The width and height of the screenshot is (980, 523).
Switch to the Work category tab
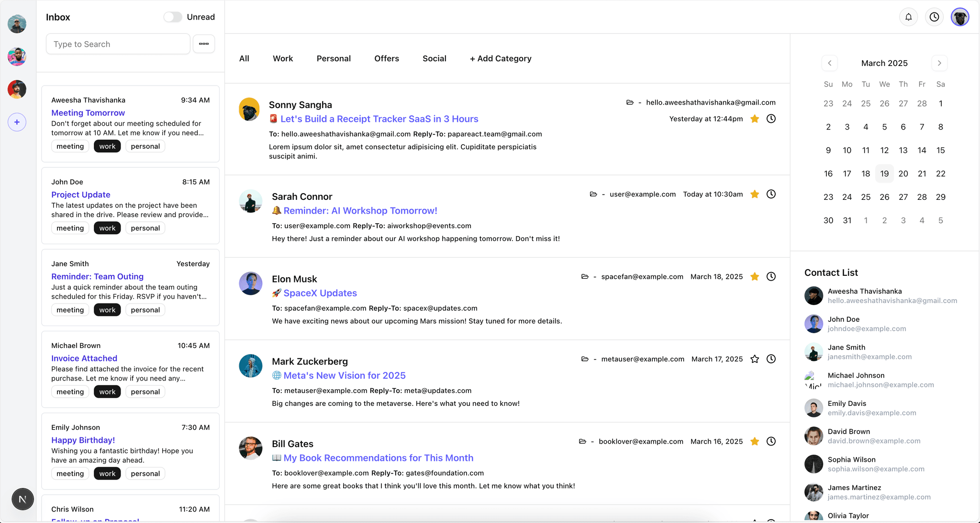click(283, 58)
